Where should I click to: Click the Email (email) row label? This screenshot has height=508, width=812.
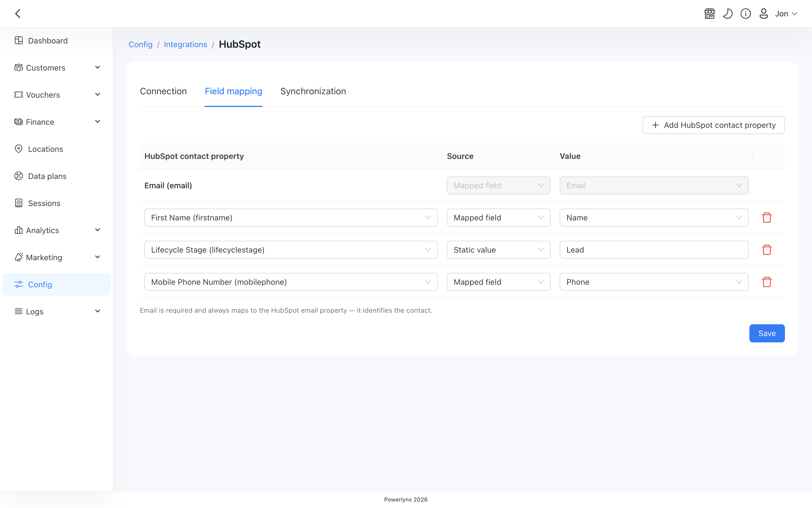click(x=168, y=185)
